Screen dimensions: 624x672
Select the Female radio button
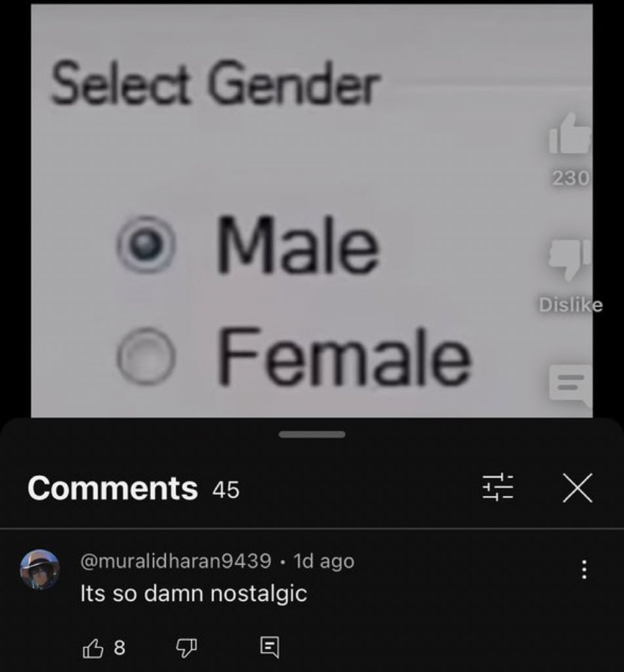coord(146,355)
